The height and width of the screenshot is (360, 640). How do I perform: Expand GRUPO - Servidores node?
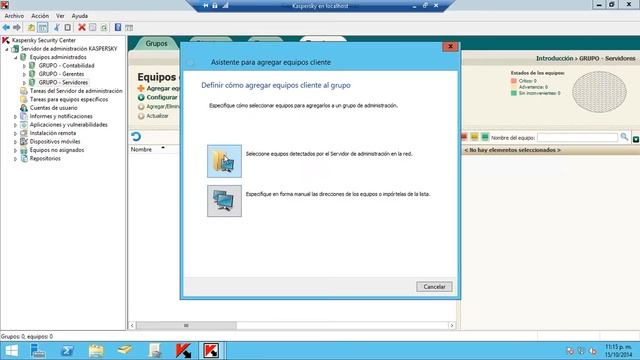click(24, 83)
